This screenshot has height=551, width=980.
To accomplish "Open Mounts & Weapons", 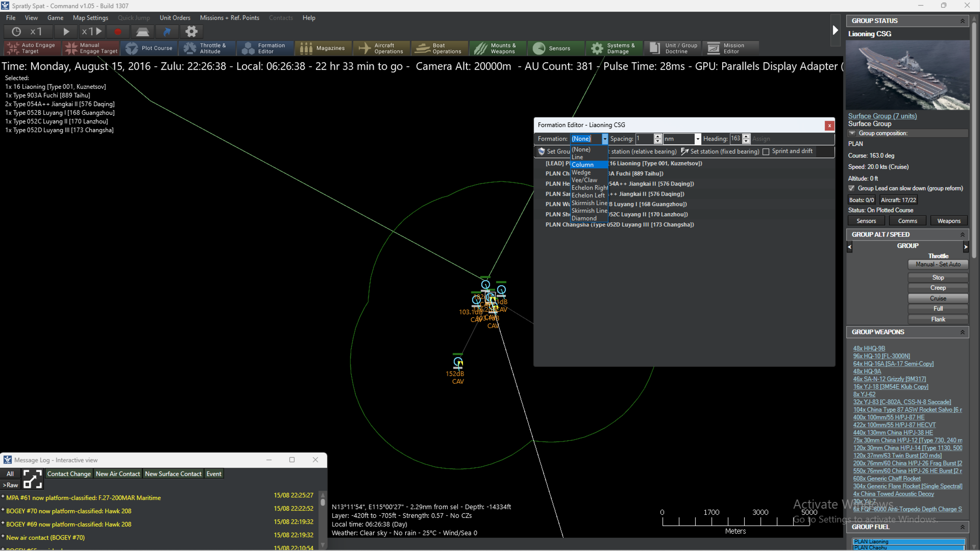I will click(498, 48).
